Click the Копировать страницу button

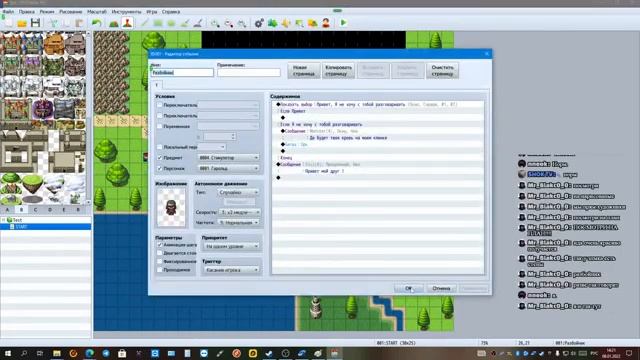[x=338, y=71]
